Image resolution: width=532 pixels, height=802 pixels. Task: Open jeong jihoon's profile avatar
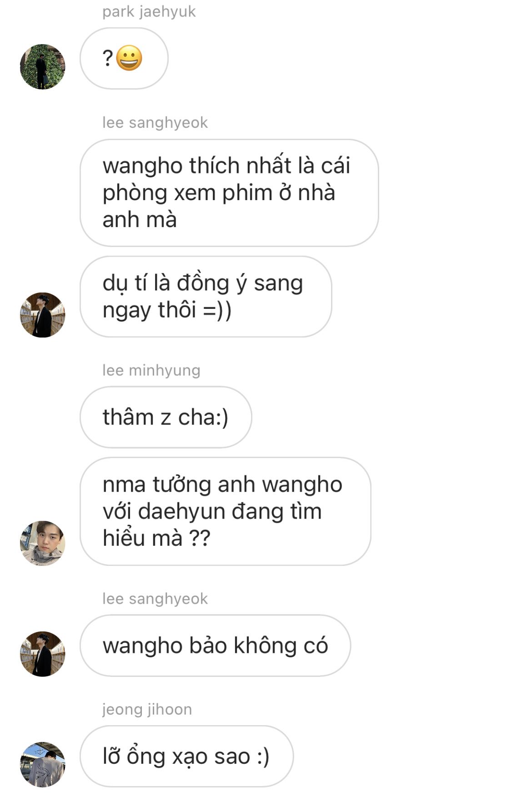[x=43, y=764]
